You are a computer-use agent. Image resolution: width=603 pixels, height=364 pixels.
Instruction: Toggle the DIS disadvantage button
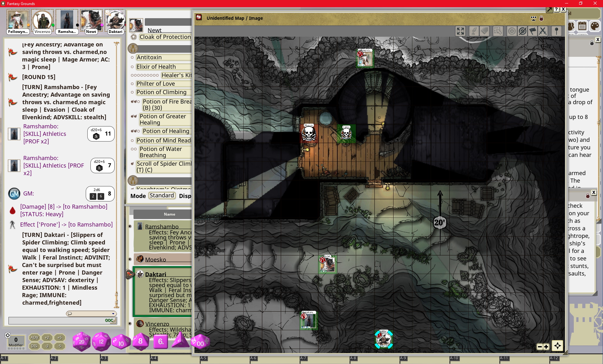(x=35, y=346)
